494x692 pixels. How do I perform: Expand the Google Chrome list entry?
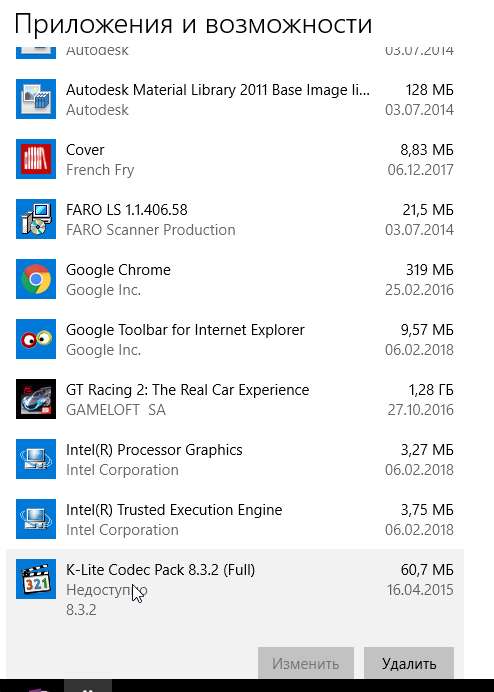235,279
